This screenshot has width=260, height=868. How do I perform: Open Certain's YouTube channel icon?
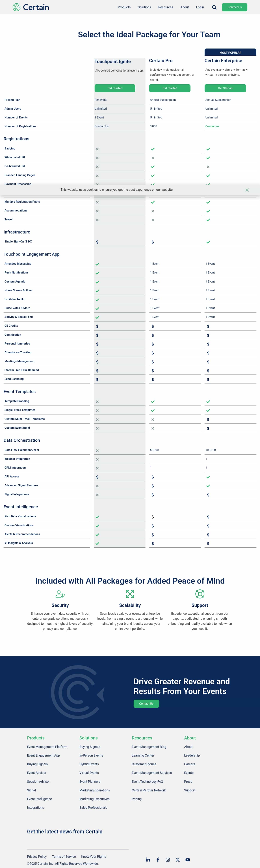(x=187, y=860)
